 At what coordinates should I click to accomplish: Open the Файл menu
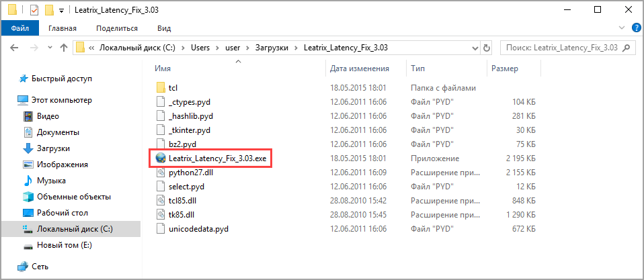point(19,28)
